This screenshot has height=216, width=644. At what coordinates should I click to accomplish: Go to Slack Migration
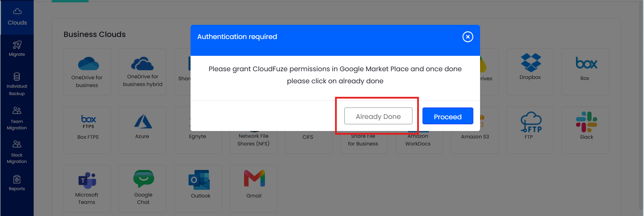(x=17, y=152)
